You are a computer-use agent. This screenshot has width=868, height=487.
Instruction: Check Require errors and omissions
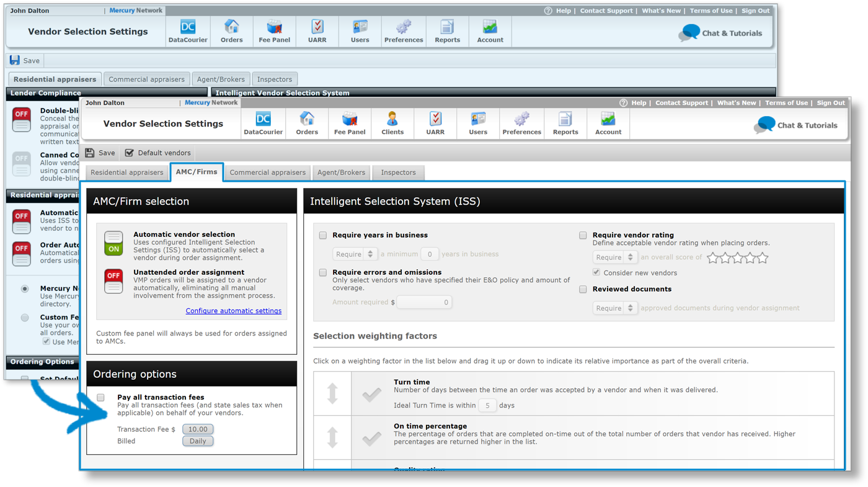pyautogui.click(x=323, y=272)
